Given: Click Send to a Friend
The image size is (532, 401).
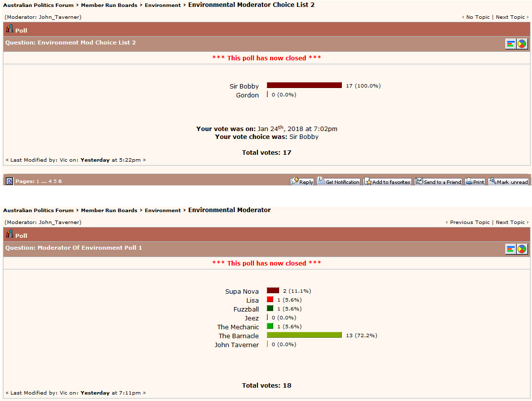Looking at the screenshot, I should (438, 181).
